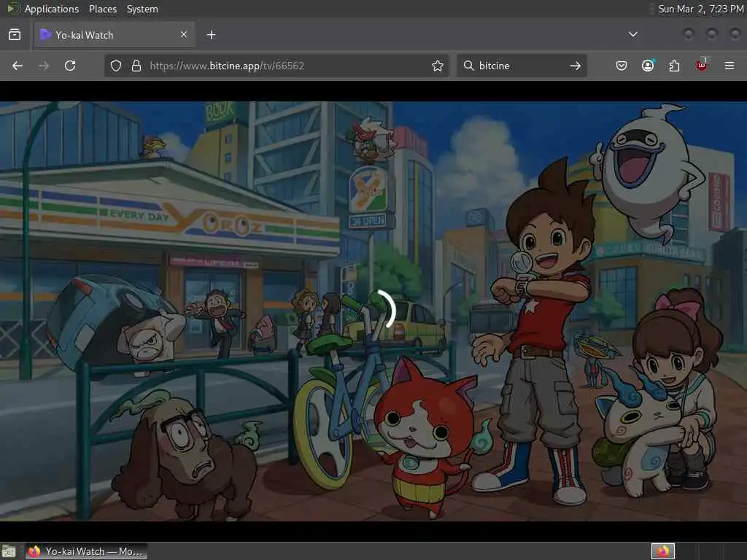The height and width of the screenshot is (560, 747).
Task: Submit search with the arrow button
Action: [576, 66]
